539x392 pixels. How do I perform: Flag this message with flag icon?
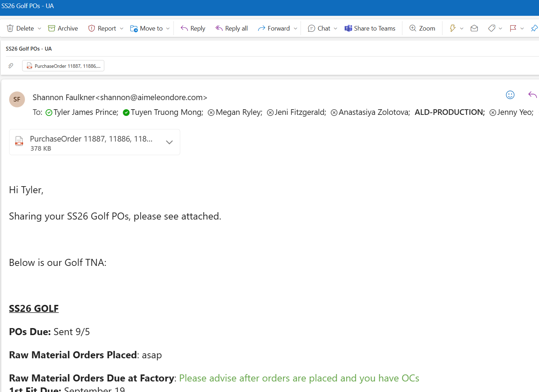tap(513, 28)
